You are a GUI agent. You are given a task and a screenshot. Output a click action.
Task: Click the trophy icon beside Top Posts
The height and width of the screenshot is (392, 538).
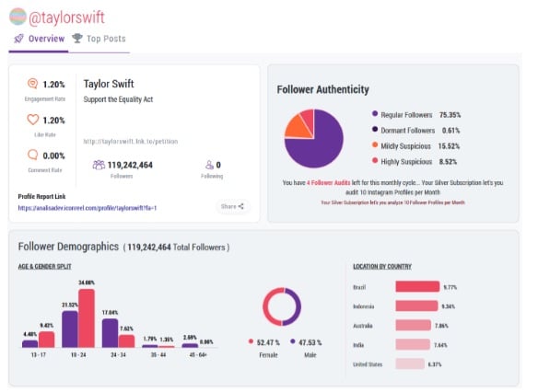tap(77, 38)
